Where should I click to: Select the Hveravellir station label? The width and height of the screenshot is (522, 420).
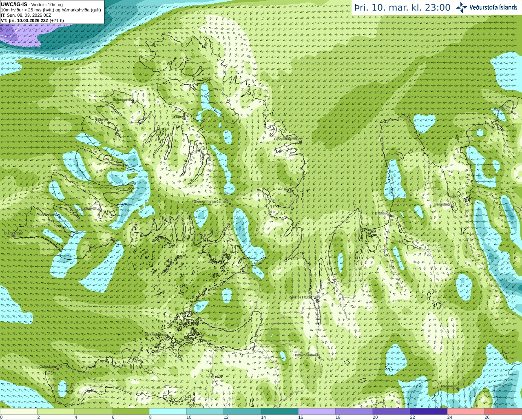pos(448,386)
